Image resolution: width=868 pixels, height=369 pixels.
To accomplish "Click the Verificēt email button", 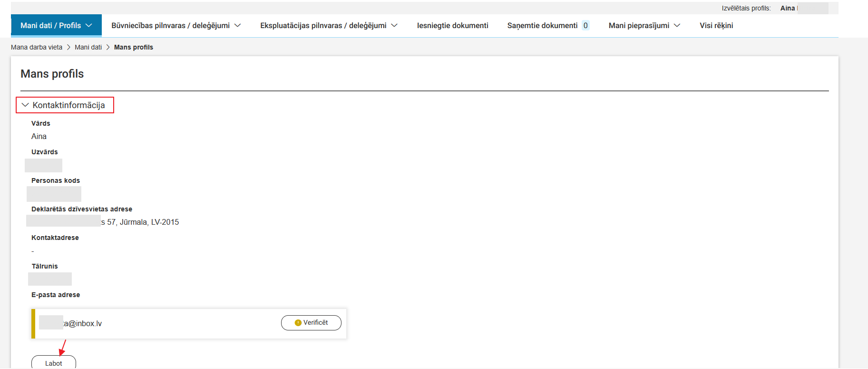I will pyautogui.click(x=311, y=323).
